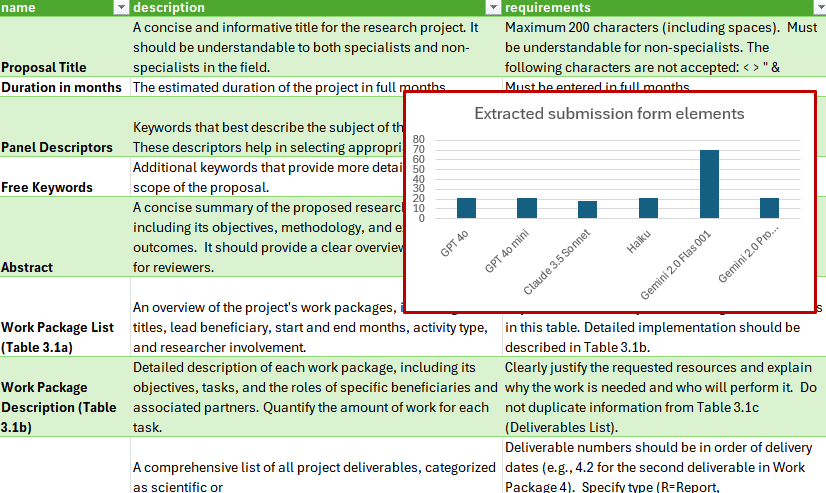Select the chart title 'Extracted submission form elements'
The height and width of the screenshot is (493, 826).
click(609, 114)
